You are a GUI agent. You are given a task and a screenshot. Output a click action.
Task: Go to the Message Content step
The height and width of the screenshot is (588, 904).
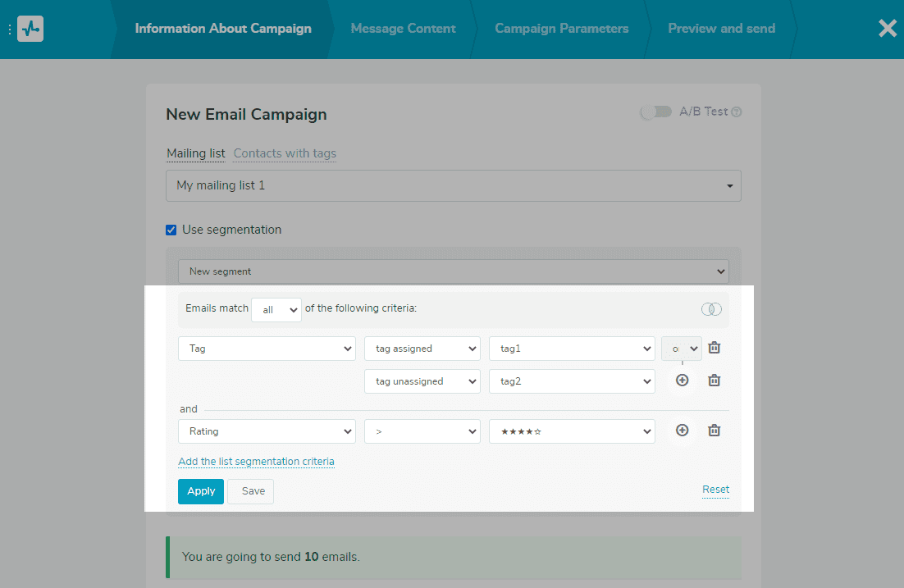(x=403, y=29)
